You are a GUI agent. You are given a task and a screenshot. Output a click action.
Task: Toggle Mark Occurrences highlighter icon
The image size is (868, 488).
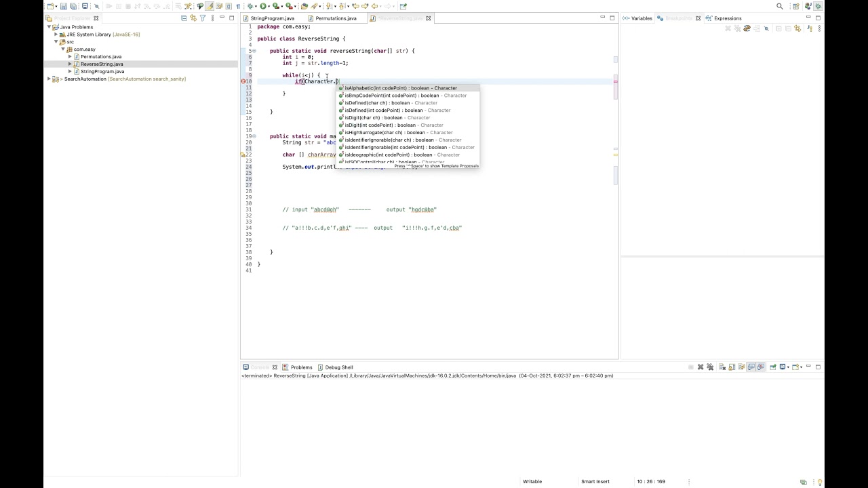click(x=210, y=6)
